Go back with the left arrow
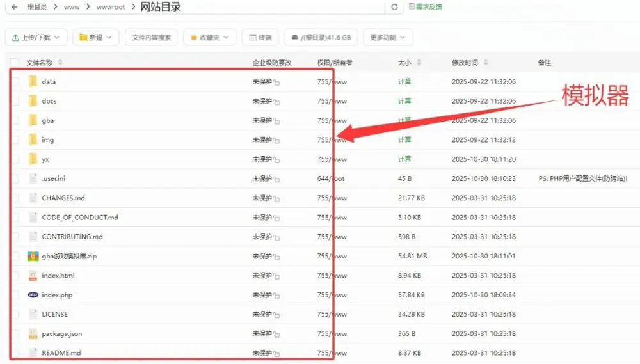 (x=15, y=7)
